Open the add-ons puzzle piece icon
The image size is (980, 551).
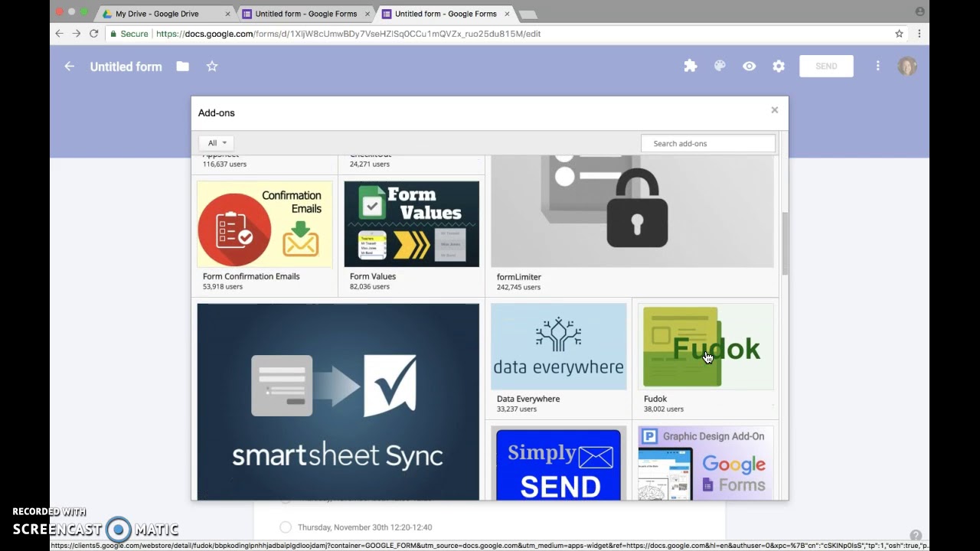coord(691,67)
